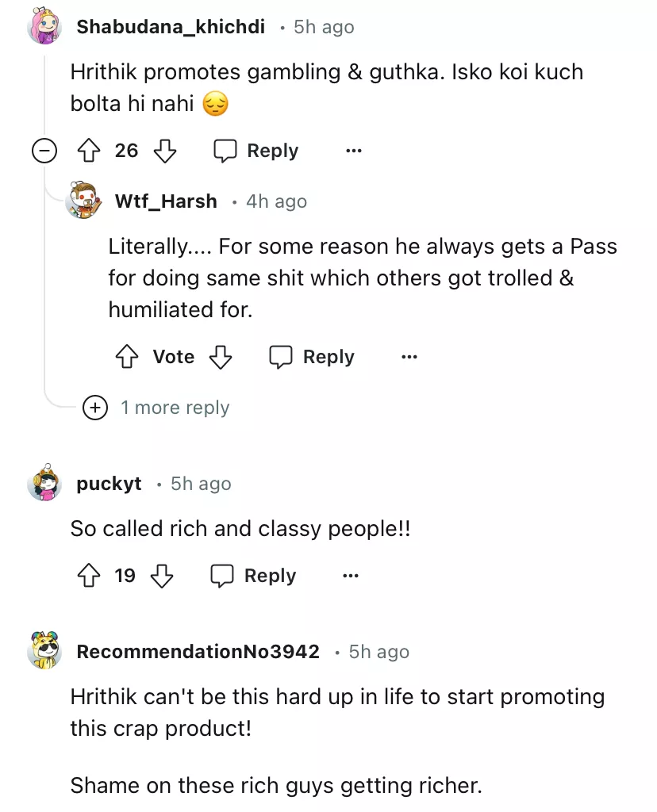The image size is (657, 812).
Task: Open more options on Shabudana_khichdi's comment
Action: coord(354,151)
